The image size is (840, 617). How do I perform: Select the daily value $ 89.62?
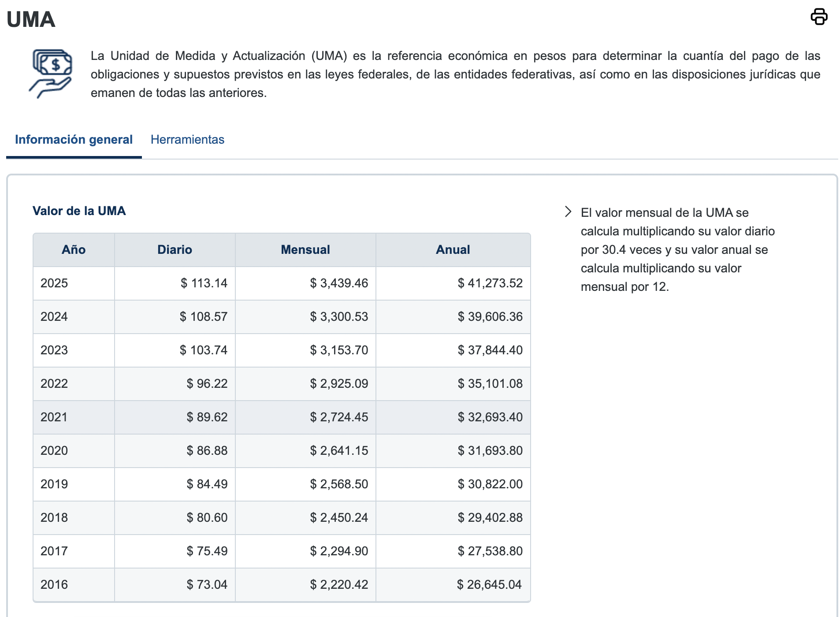(x=207, y=417)
